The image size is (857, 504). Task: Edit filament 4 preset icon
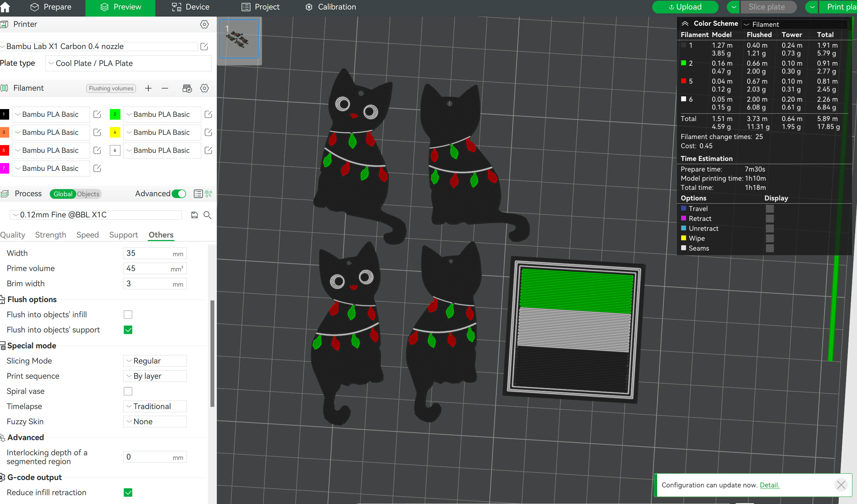208,132
